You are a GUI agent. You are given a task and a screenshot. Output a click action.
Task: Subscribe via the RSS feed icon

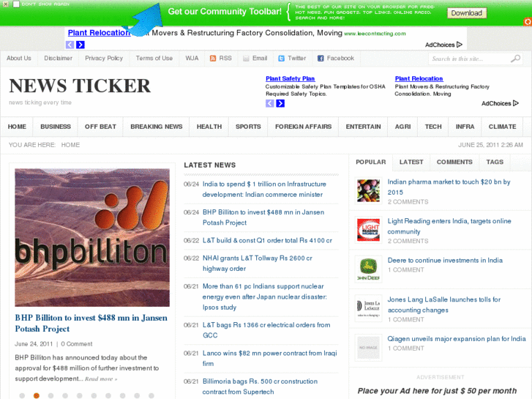pyautogui.click(x=213, y=59)
